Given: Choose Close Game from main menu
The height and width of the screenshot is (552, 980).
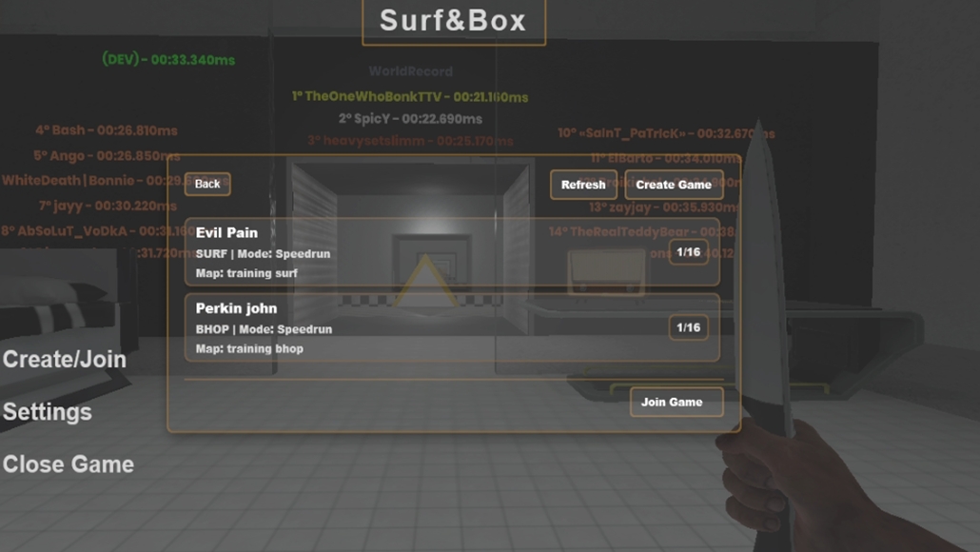Looking at the screenshot, I should (69, 464).
